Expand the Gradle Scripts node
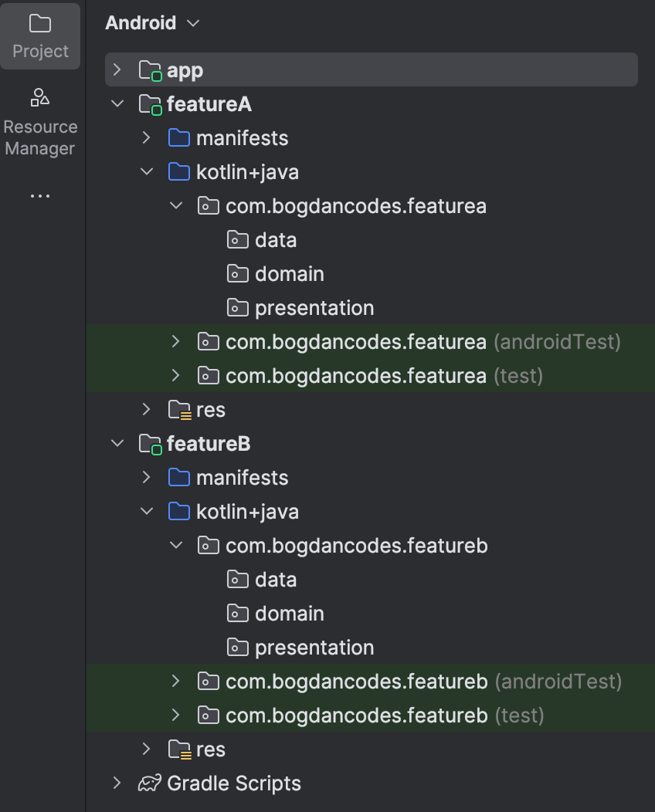Screen dimensions: 655x812 coord(117,783)
